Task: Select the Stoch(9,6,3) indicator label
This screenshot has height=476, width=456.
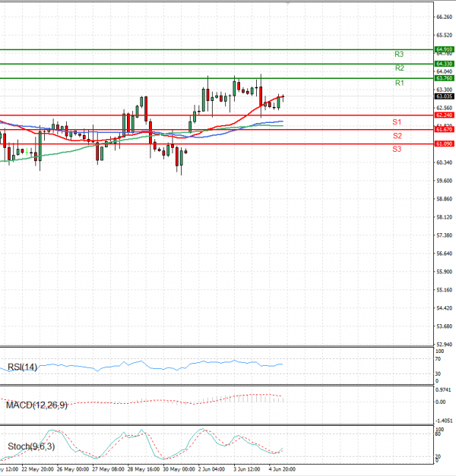Action: tap(31, 446)
